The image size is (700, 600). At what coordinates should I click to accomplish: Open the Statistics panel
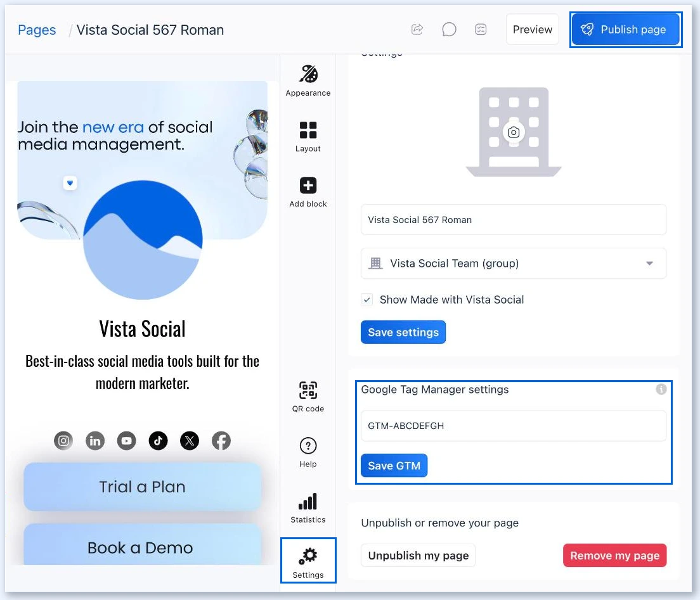point(308,507)
